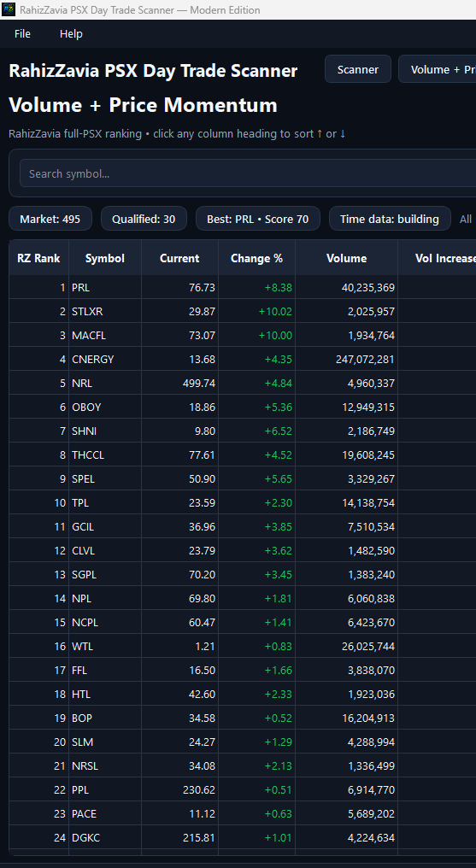476x868 pixels.
Task: Open the Volume + Price view button
Action: [x=438, y=69]
